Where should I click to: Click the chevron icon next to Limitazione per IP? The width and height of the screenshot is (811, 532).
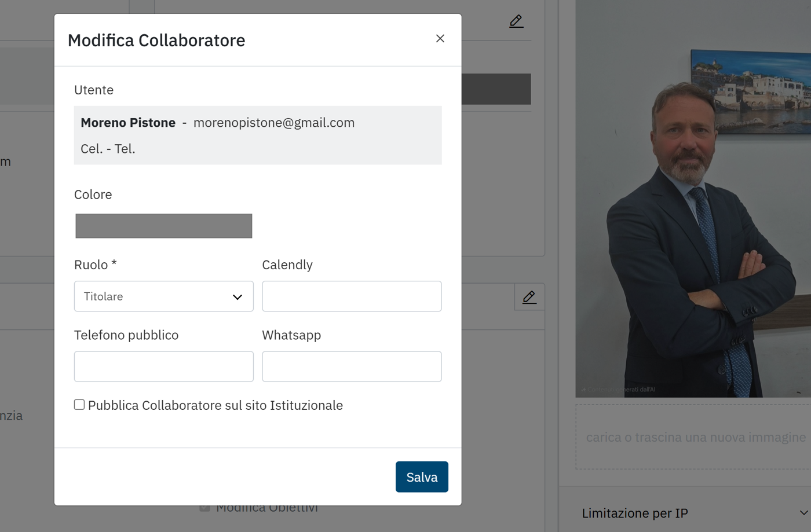tap(803, 513)
